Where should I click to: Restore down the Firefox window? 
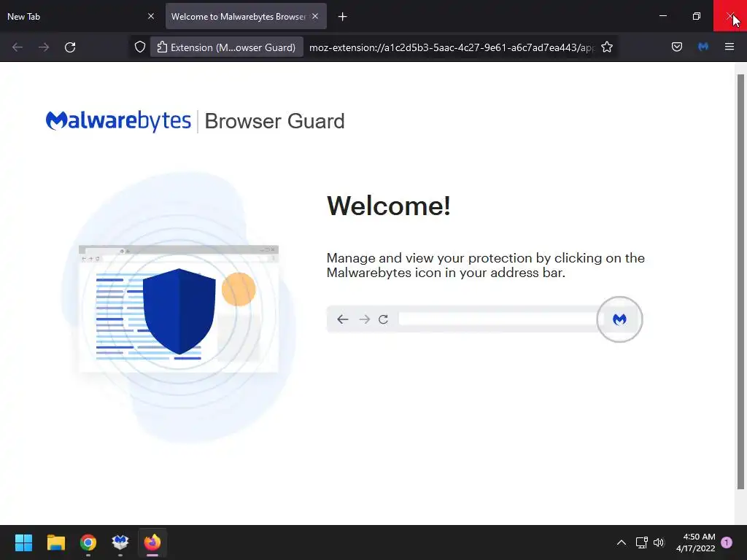pos(697,16)
